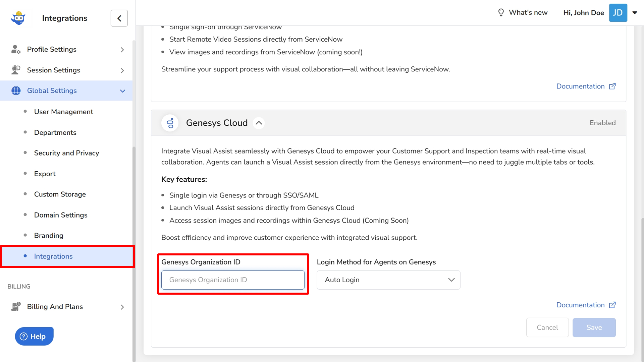Screen dimensions: 644x362
Task: Click the JD user avatar
Action: click(x=618, y=13)
